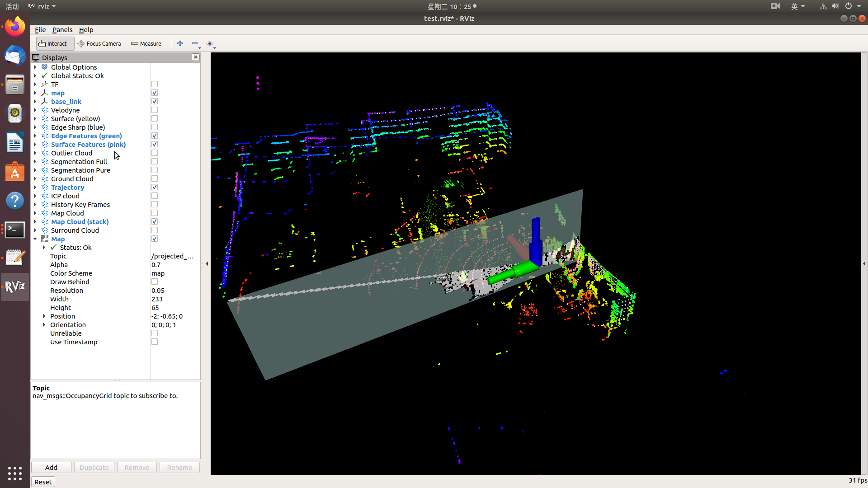Expand the Global Options tree item
The height and width of the screenshot is (488, 868).
[35, 67]
